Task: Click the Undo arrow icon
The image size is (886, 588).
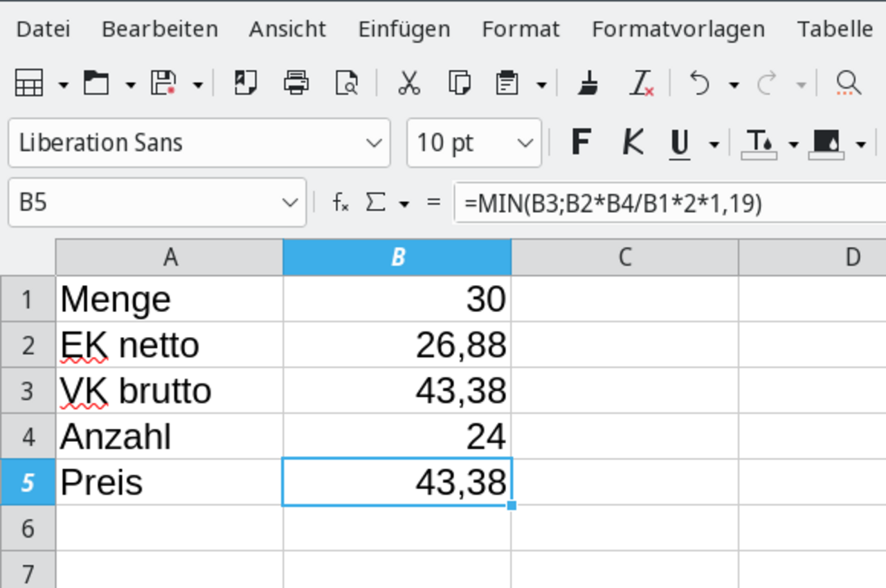Action: pyautogui.click(x=700, y=84)
